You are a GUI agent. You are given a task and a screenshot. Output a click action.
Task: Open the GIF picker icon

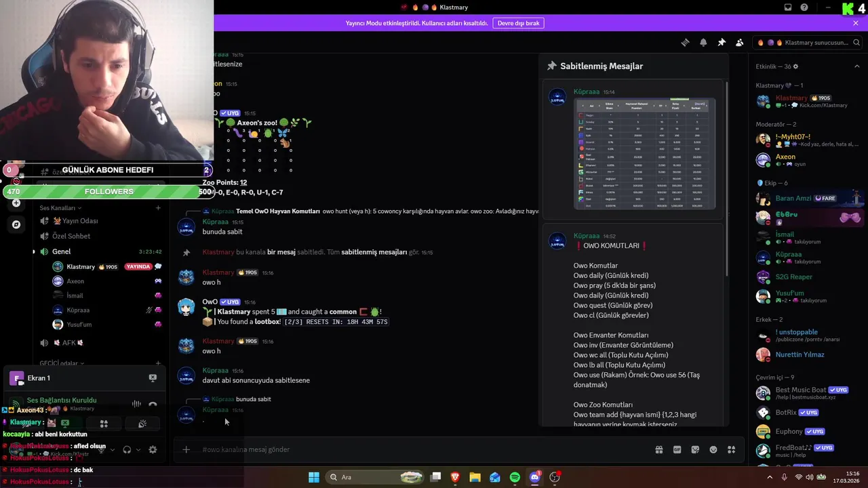677,449
